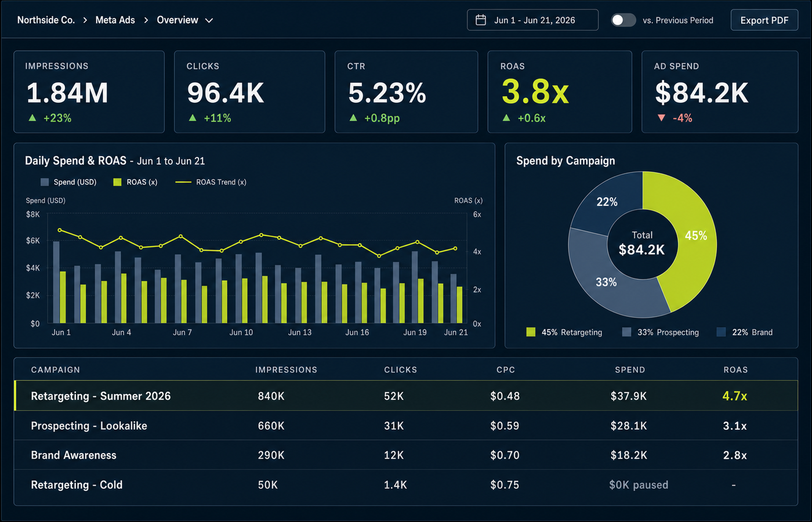Click the 290K impressions cell
This screenshot has height=522, width=812.
click(271, 455)
